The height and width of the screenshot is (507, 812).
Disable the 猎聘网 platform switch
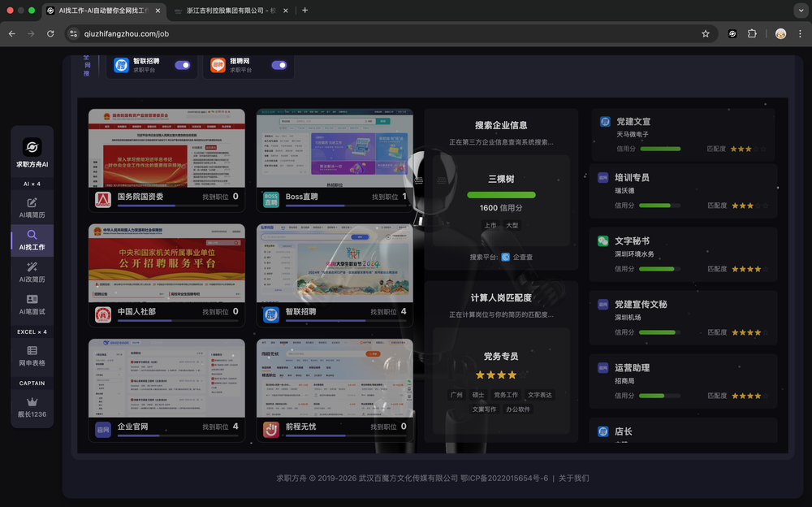tap(279, 65)
